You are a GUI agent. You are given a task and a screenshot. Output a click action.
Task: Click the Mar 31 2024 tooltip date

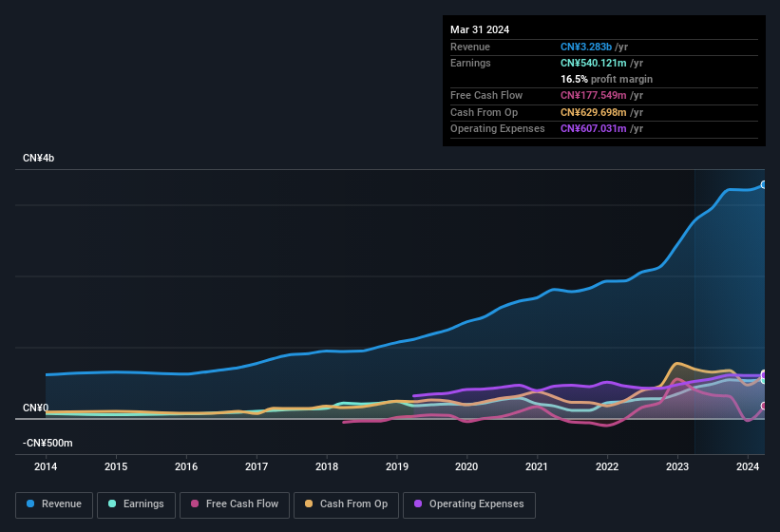point(480,29)
